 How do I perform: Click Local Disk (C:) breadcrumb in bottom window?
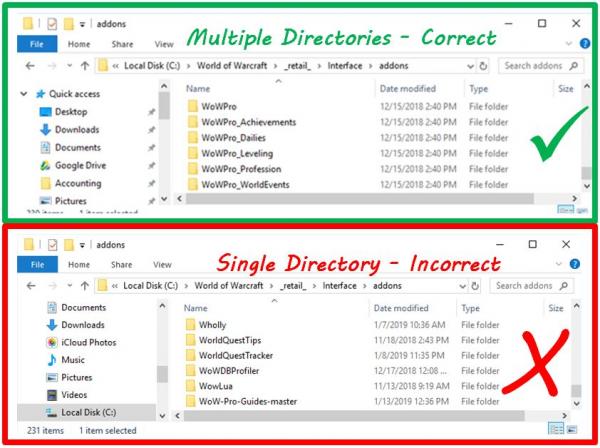(150, 286)
